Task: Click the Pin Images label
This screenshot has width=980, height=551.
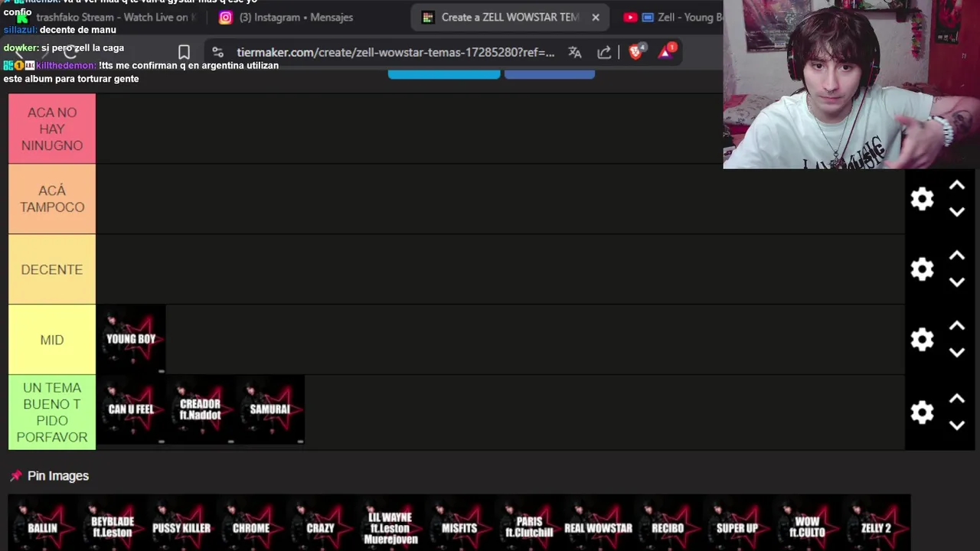Action: click(58, 476)
